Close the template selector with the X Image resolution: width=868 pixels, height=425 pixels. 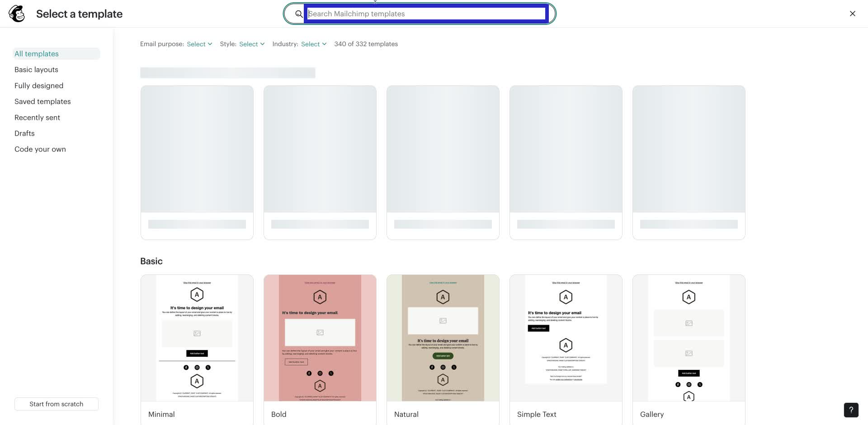(853, 14)
